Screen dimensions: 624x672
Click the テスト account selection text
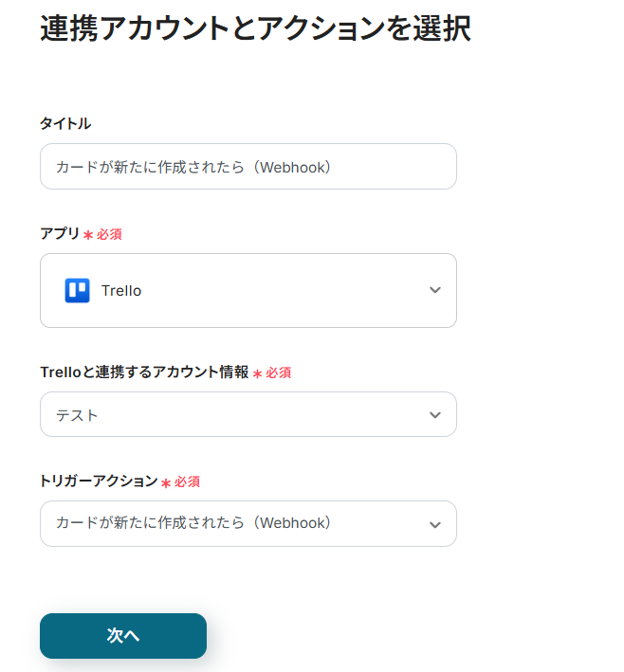tap(77, 415)
